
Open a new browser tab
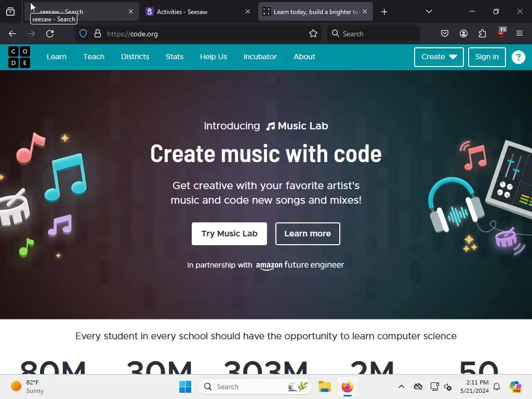tap(384, 12)
